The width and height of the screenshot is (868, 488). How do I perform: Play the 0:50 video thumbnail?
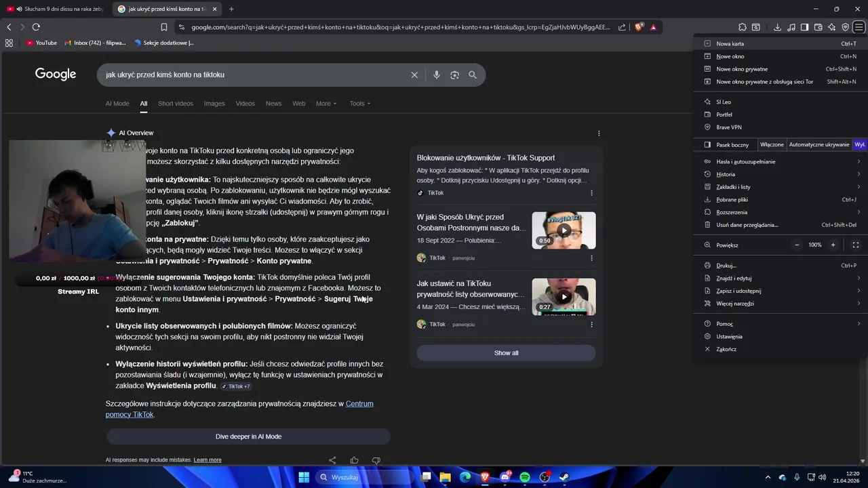[564, 230]
